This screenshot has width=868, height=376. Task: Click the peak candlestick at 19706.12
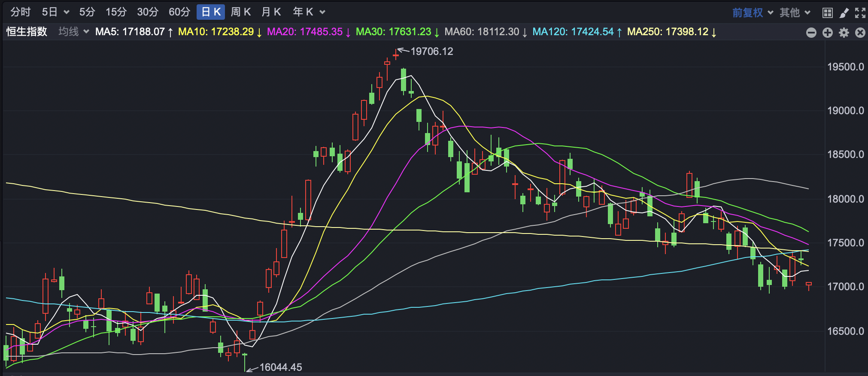coord(396,54)
